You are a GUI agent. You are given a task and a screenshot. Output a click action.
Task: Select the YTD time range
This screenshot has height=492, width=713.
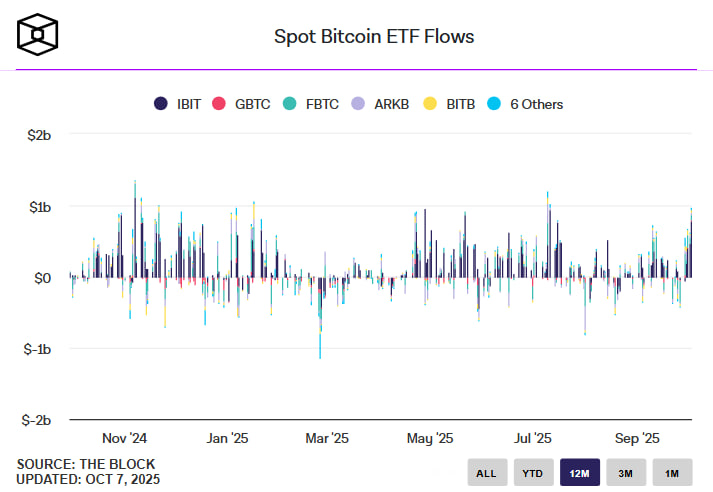coord(532,472)
